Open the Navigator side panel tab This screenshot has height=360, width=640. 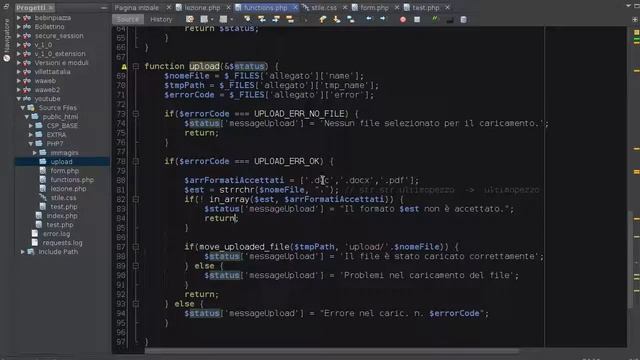click(x=7, y=41)
